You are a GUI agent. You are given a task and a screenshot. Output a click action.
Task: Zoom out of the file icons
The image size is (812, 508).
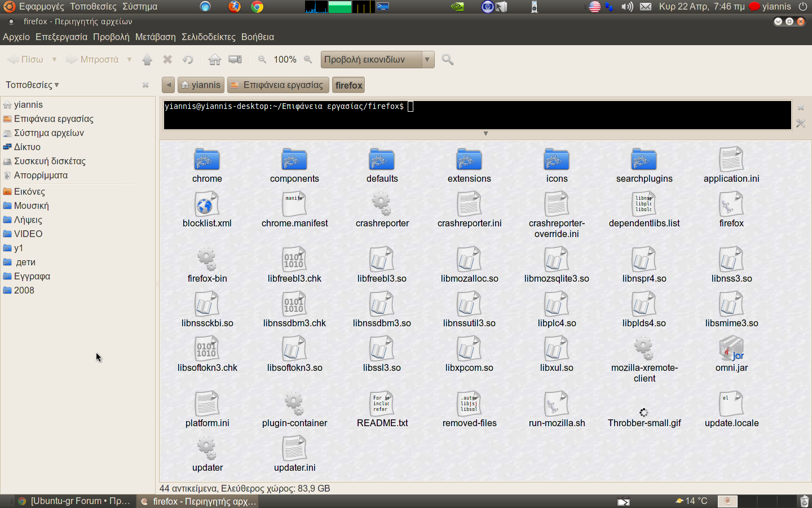click(262, 60)
